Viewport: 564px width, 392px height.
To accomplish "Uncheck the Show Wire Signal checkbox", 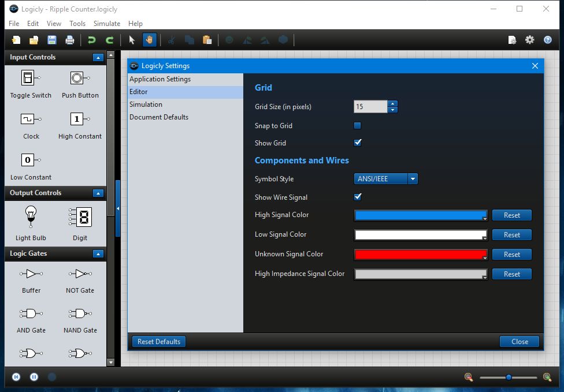I will click(x=357, y=197).
